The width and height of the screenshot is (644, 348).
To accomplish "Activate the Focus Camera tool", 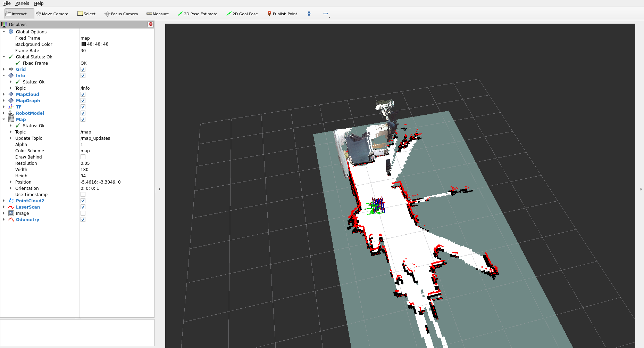I will [x=121, y=14].
